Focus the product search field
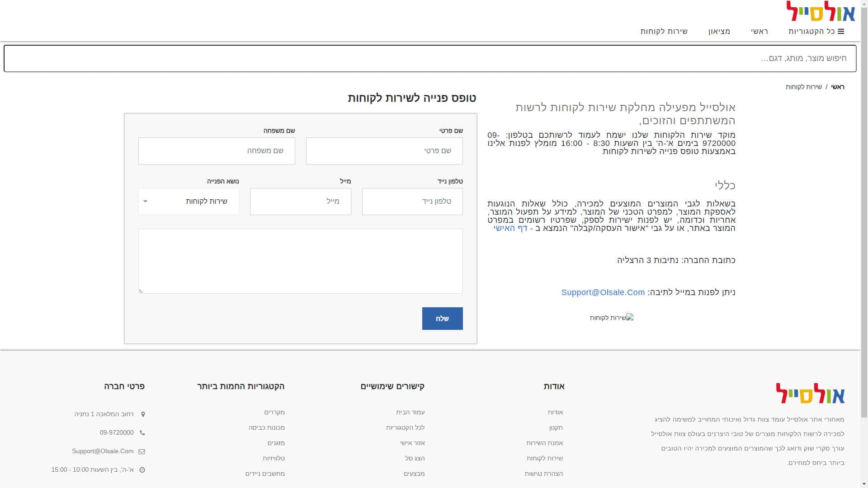 click(x=429, y=58)
